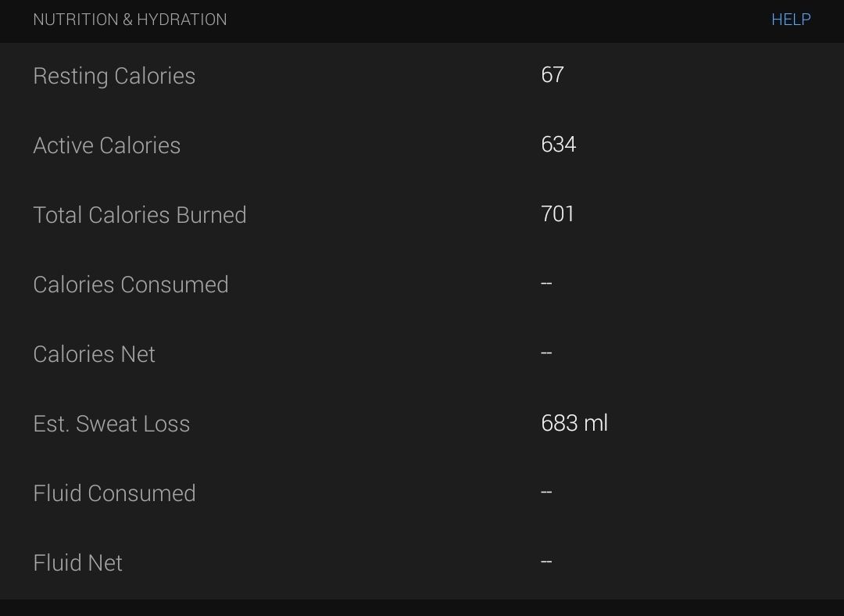
Task: Tap the Calories Consumed label
Action: [131, 285]
